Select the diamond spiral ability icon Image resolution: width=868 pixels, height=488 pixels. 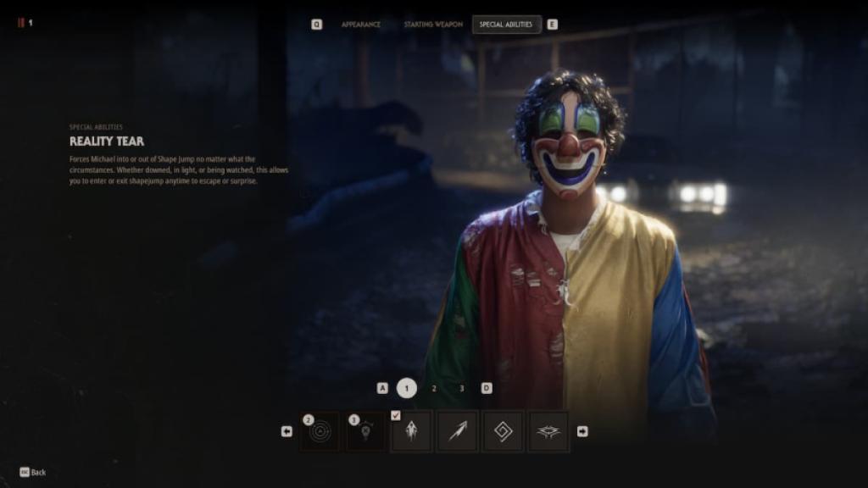coord(503,431)
